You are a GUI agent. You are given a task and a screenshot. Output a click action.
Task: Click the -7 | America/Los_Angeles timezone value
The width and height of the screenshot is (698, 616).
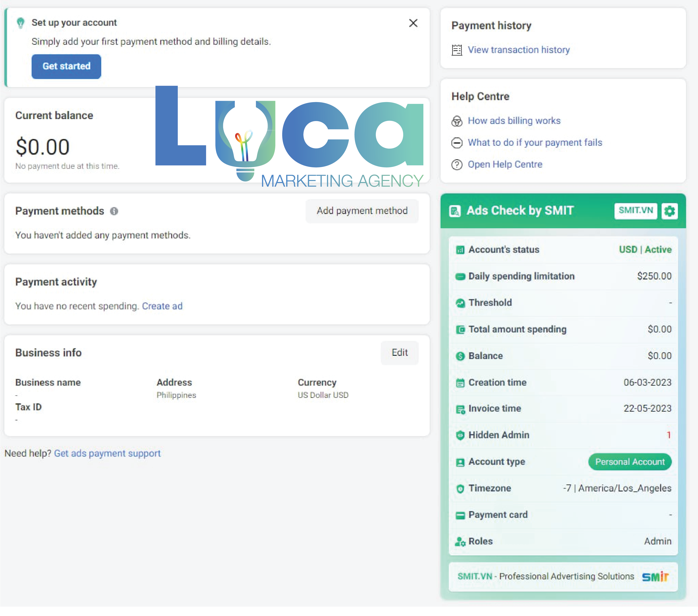tap(617, 488)
